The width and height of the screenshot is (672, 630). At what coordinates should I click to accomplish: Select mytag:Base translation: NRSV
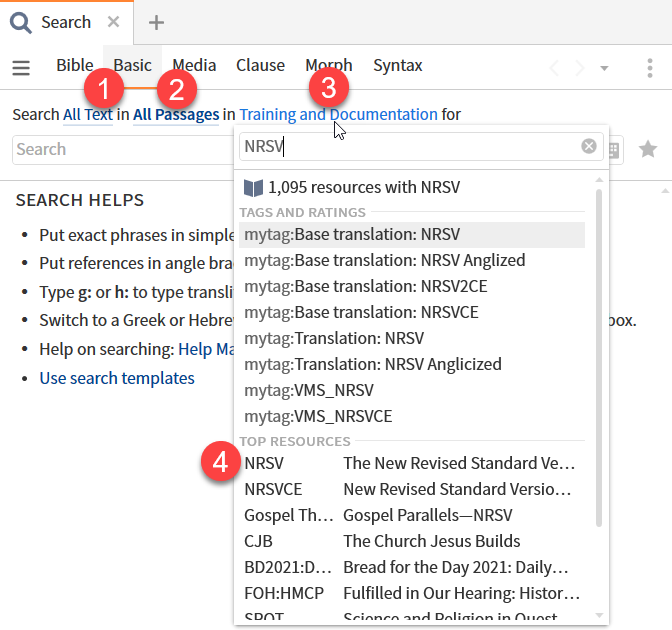(412, 234)
